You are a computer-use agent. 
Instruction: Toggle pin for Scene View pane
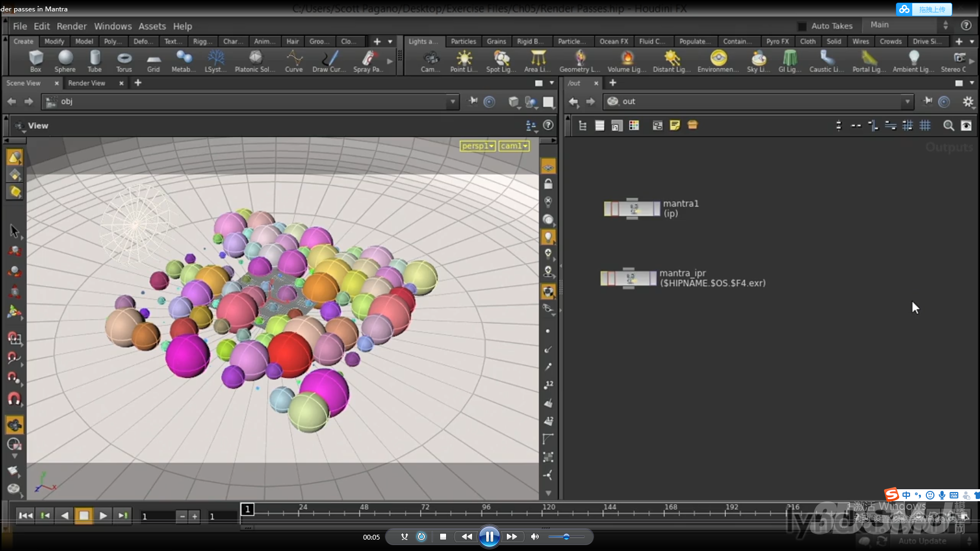[x=473, y=101]
